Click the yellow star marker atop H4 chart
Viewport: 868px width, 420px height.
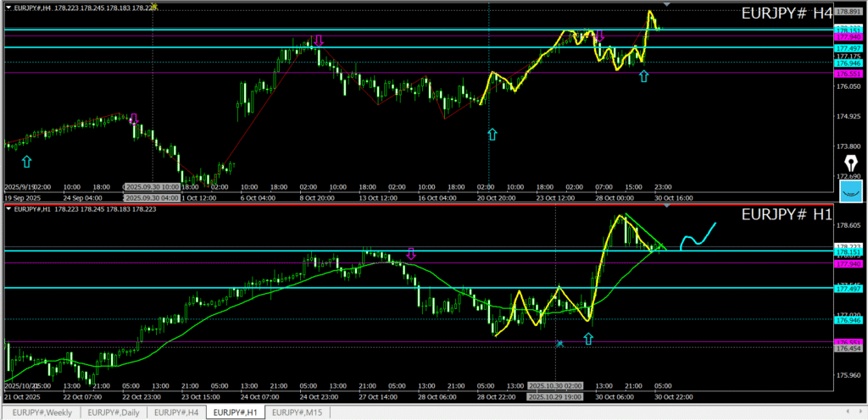[x=153, y=7]
